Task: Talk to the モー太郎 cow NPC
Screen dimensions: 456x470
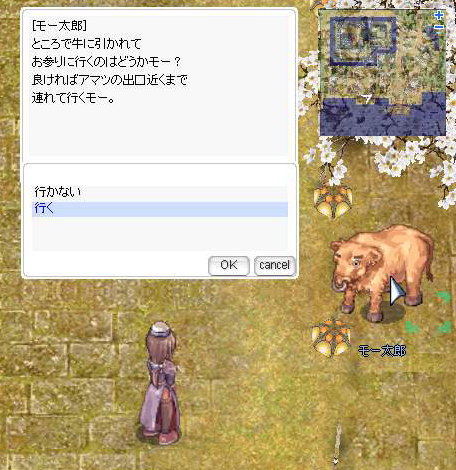Action: coord(382,272)
